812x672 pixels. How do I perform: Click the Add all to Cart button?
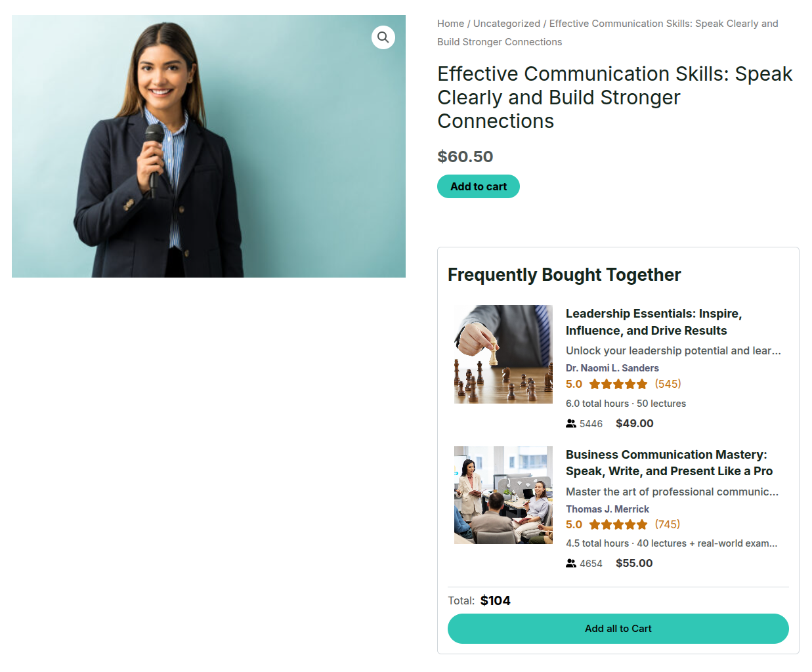click(618, 629)
